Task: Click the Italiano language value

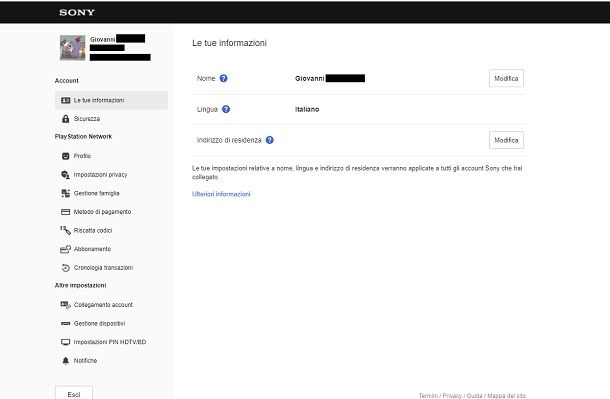Action: (307, 110)
